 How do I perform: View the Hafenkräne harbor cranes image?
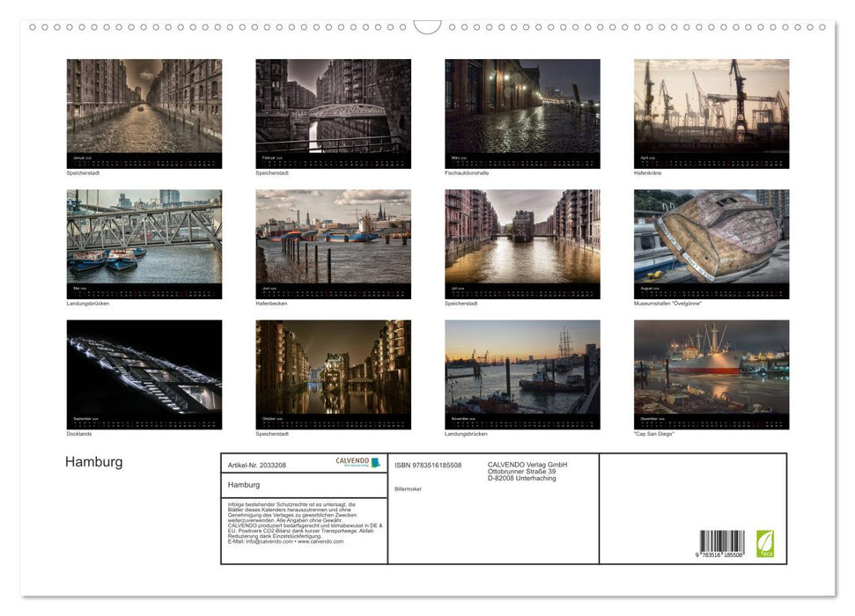coord(711,110)
